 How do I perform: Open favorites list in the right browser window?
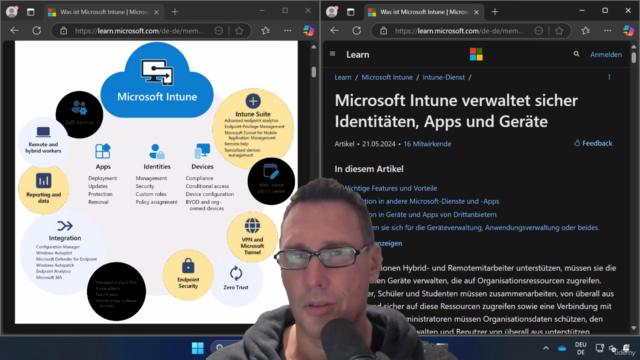(x=586, y=31)
